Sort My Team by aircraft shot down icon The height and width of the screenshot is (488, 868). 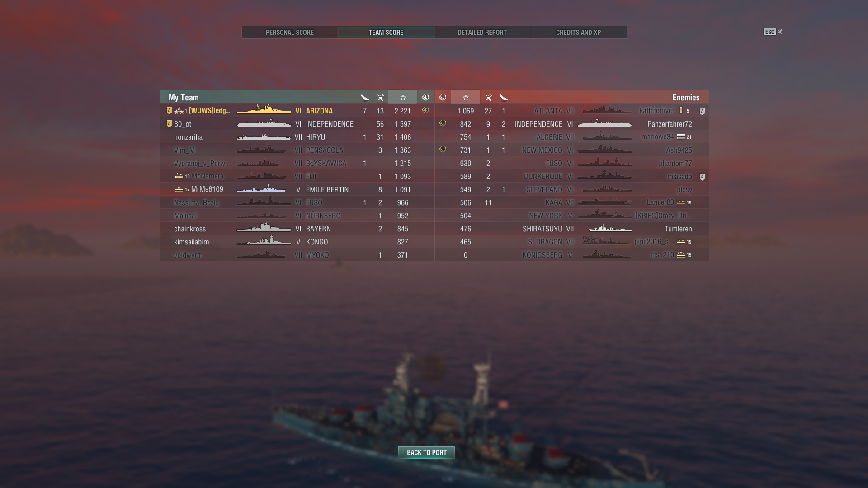click(381, 98)
